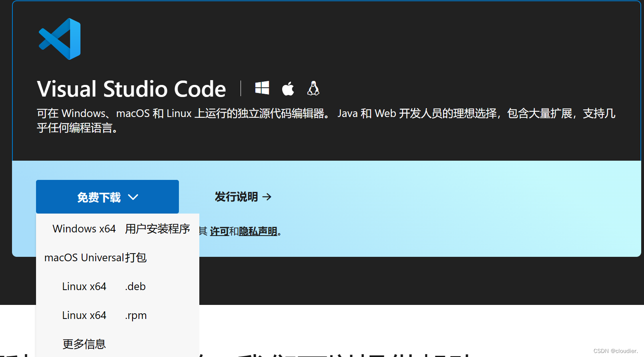Open the 许可 license link
644x357 pixels.
[219, 231]
